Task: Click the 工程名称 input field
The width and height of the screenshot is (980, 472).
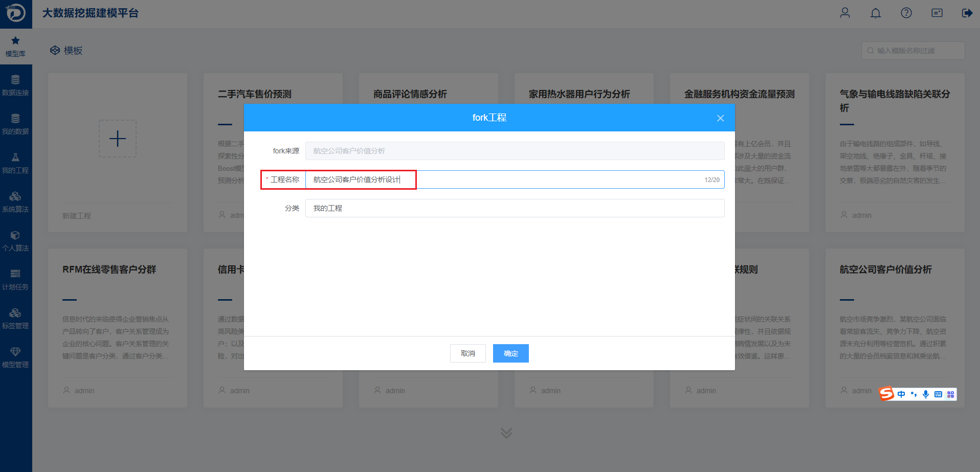Action: [515, 179]
